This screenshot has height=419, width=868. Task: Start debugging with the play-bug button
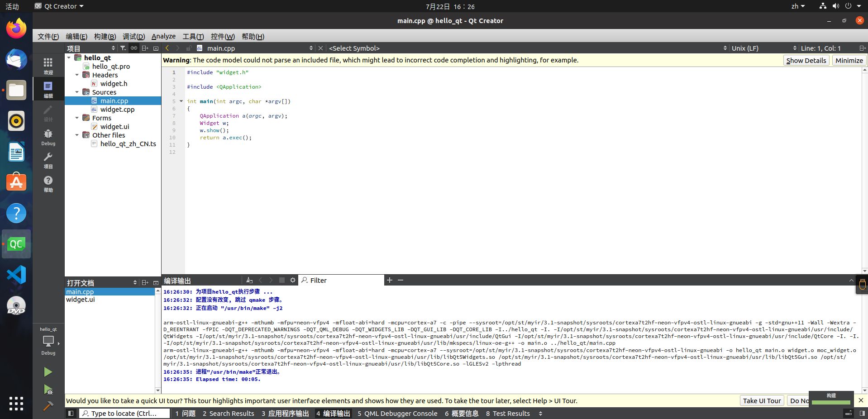tap(48, 390)
